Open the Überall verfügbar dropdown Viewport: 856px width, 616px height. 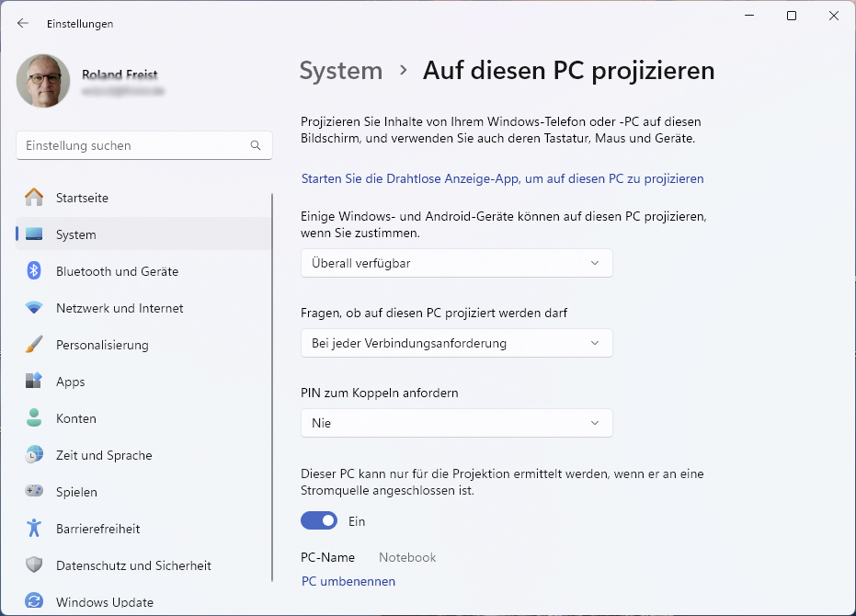[456, 263]
